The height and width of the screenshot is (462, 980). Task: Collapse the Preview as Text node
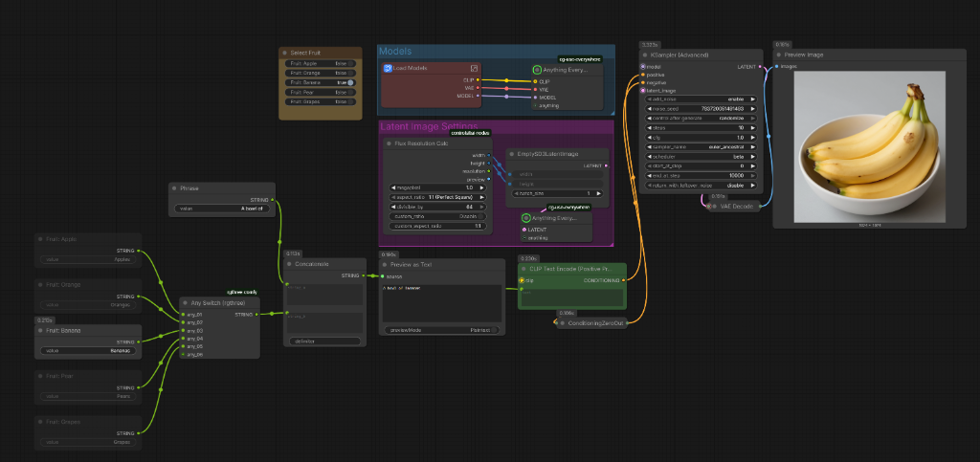point(385,265)
